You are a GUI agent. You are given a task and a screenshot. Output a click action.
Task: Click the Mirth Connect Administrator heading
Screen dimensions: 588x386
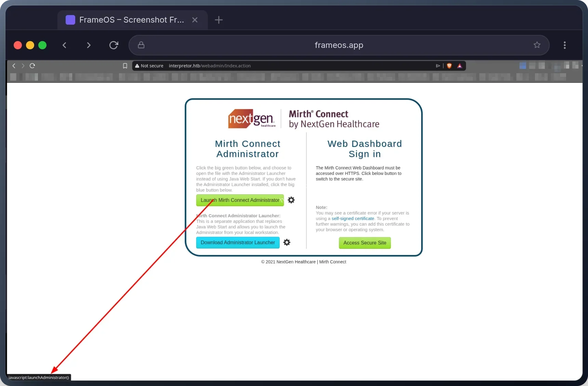point(248,149)
